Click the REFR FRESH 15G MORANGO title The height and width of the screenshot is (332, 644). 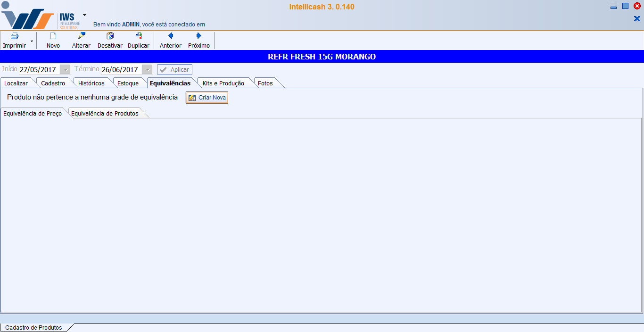[x=322, y=57]
